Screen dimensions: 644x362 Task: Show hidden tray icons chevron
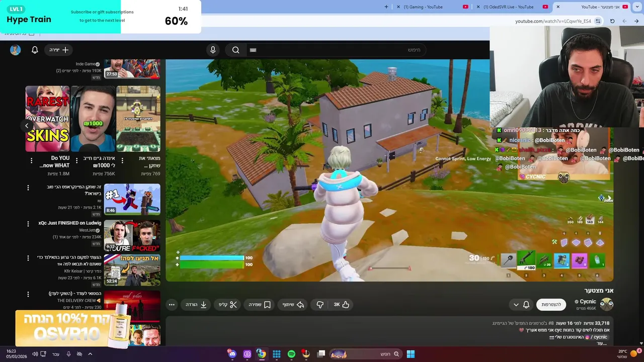point(90,354)
